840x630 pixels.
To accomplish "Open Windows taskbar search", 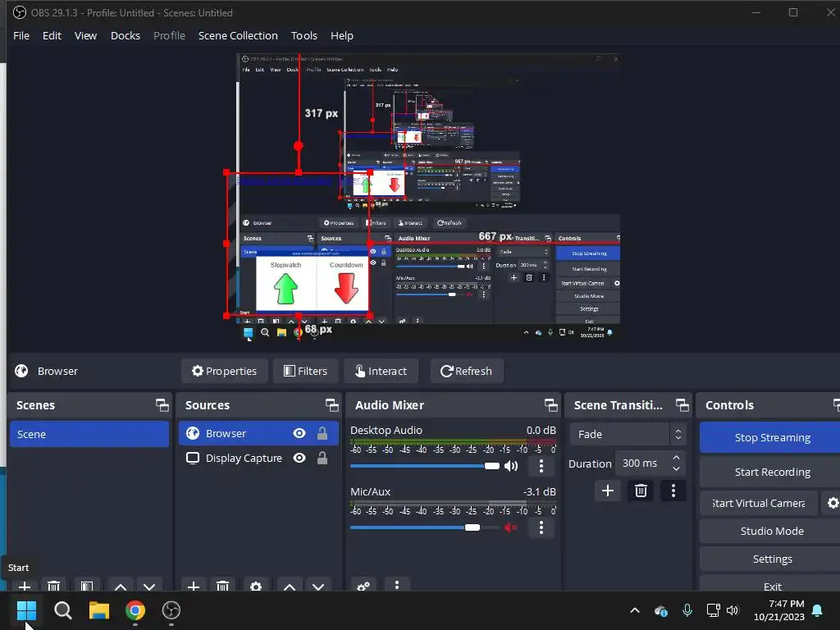I will tap(62, 609).
